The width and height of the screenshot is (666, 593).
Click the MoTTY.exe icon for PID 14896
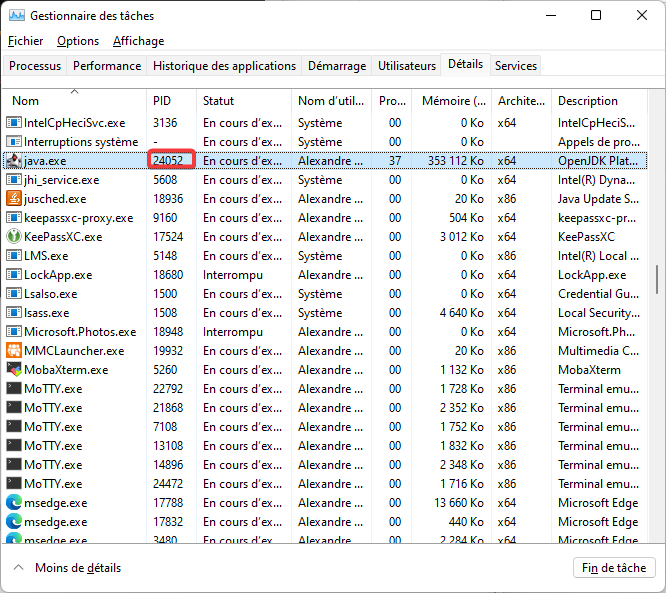(14, 464)
